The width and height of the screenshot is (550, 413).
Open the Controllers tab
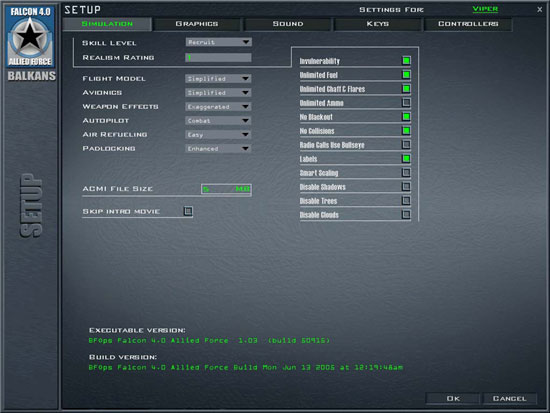468,24
